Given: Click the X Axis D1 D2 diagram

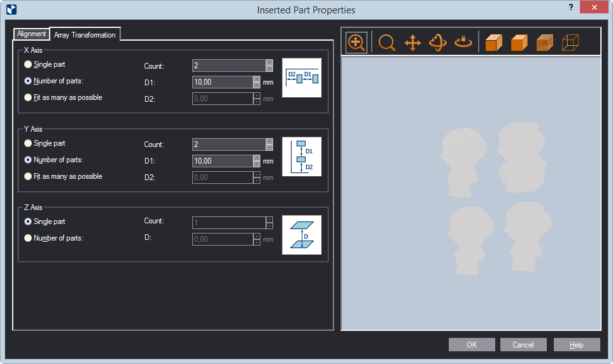Looking at the screenshot, I should [302, 78].
